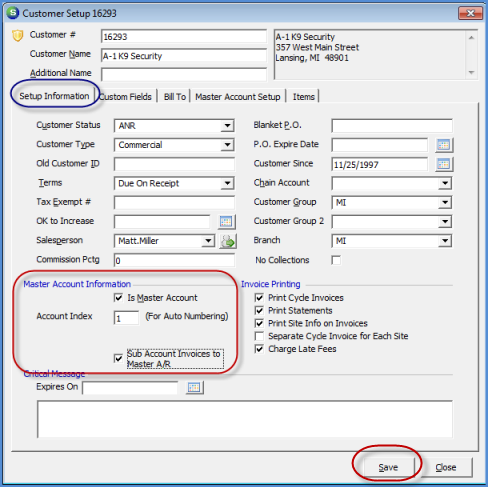Enable Separate Cycle Invoice for Each Site
Viewport: 488px width, 487px height.
[259, 336]
